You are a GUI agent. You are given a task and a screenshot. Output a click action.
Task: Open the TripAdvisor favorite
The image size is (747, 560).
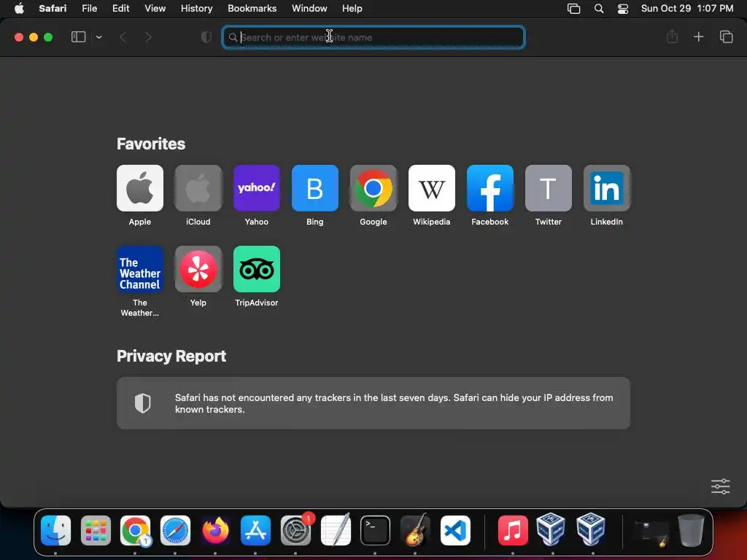point(256,269)
